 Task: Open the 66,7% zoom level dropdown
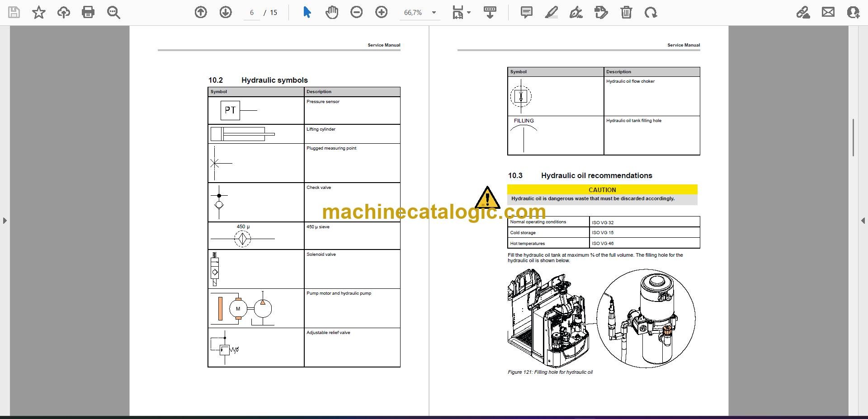(420, 13)
